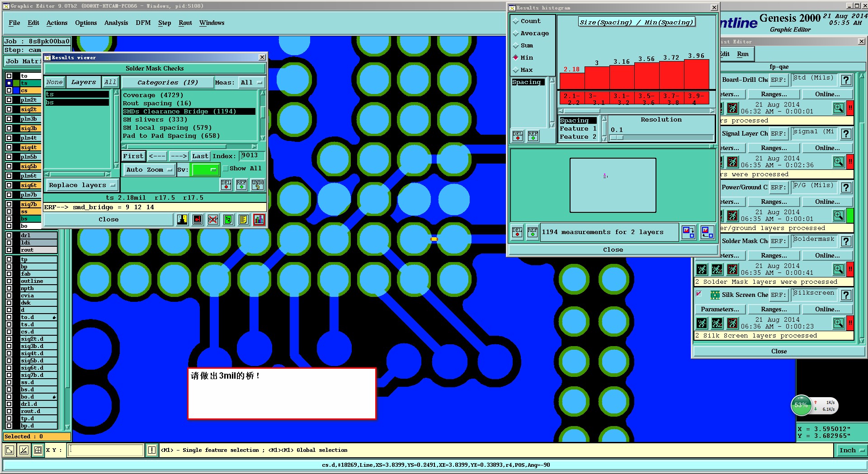Open the Meas: All dropdown

click(252, 82)
